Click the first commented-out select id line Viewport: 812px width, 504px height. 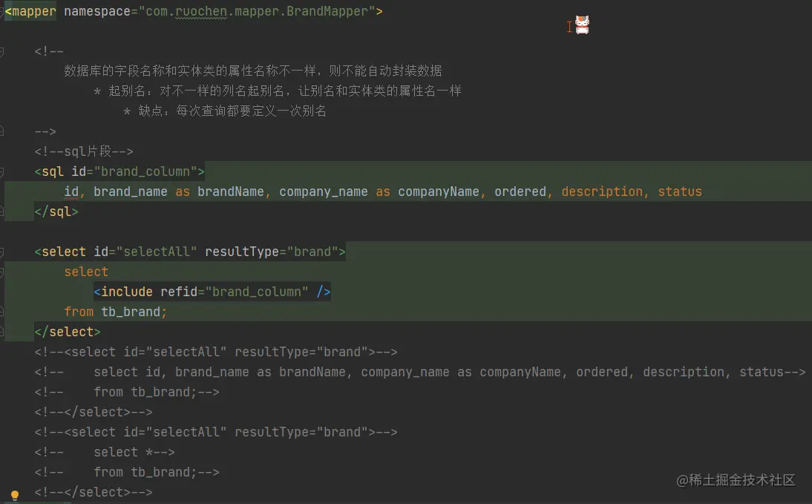tap(216, 353)
